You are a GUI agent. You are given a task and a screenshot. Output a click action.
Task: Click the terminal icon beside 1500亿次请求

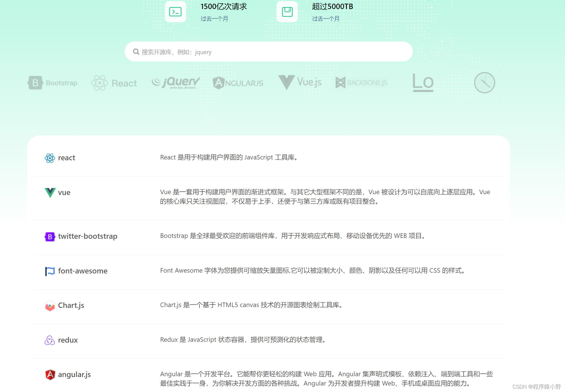175,12
